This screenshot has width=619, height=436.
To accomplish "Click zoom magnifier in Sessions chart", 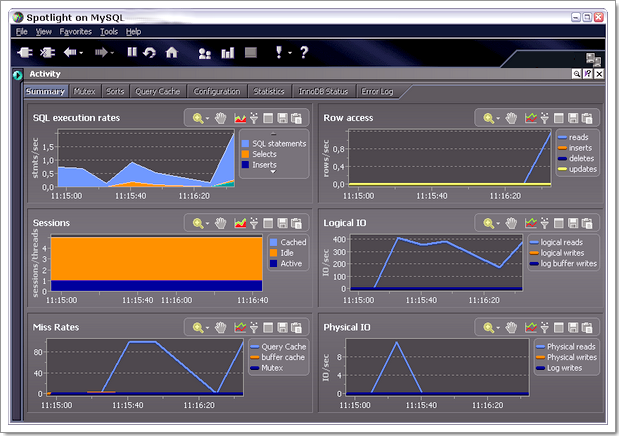I will (198, 223).
